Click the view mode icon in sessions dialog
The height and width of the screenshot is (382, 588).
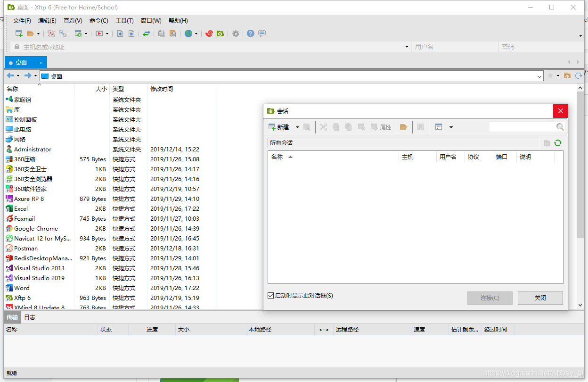tap(439, 127)
